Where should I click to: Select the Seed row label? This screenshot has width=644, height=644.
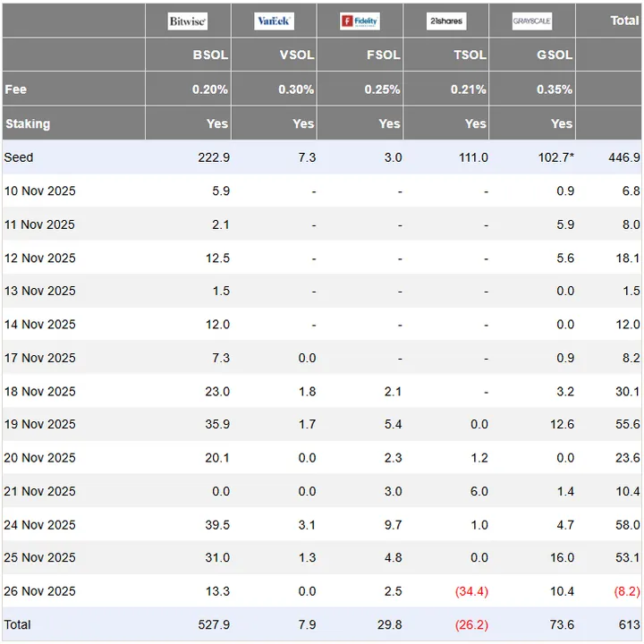pos(19,157)
